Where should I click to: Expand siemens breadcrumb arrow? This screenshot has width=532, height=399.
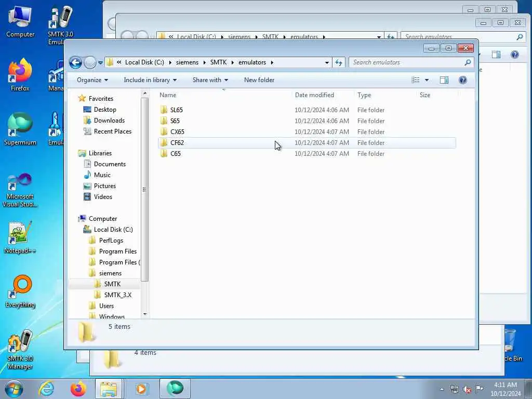coord(205,62)
